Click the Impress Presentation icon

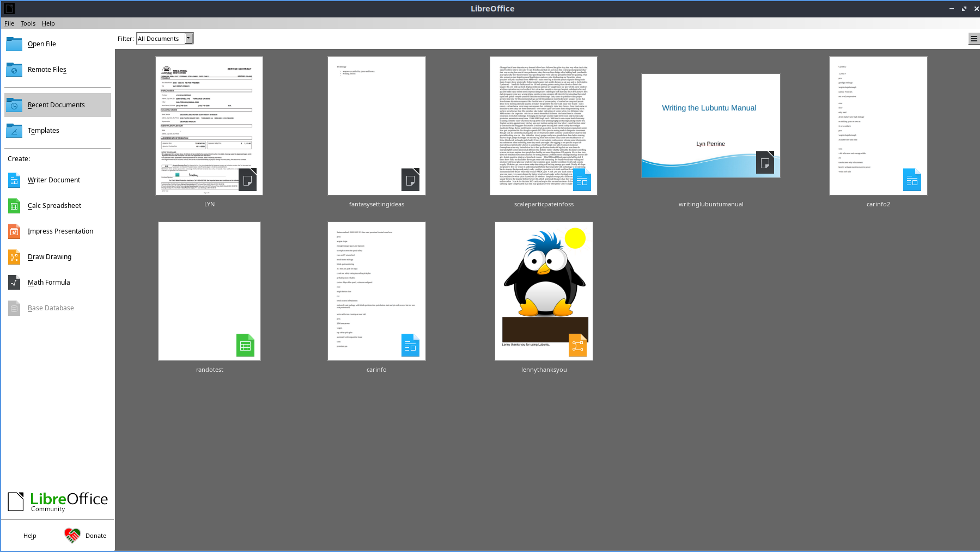14,231
